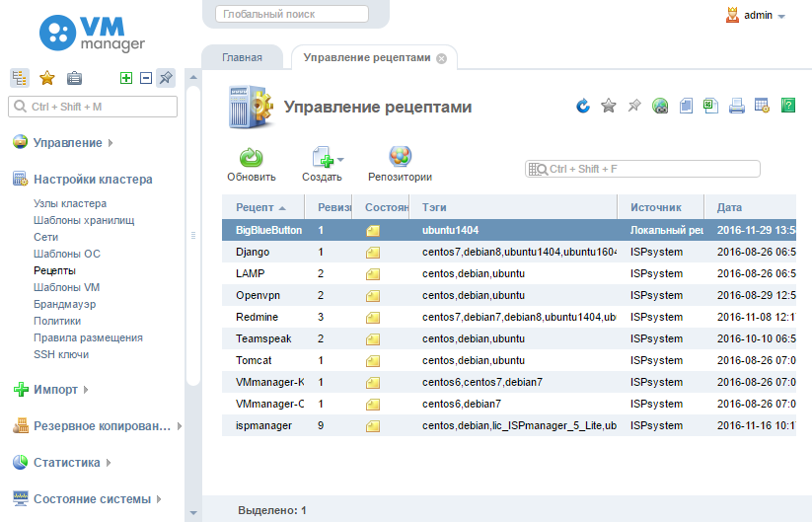Viewport: 812px width, 522px height.
Task: Expand all menu sections plus icon
Action: pos(126,78)
